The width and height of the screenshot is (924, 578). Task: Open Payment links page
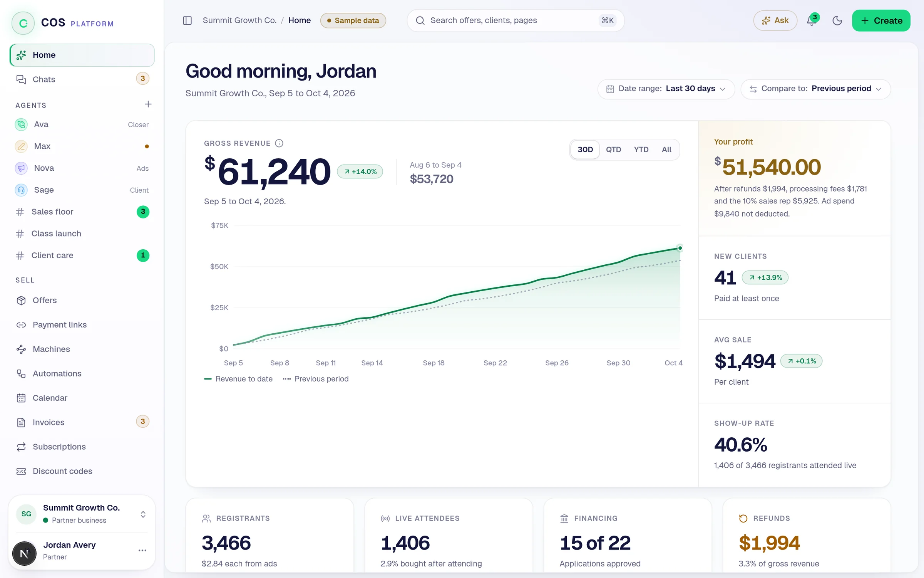(82, 325)
